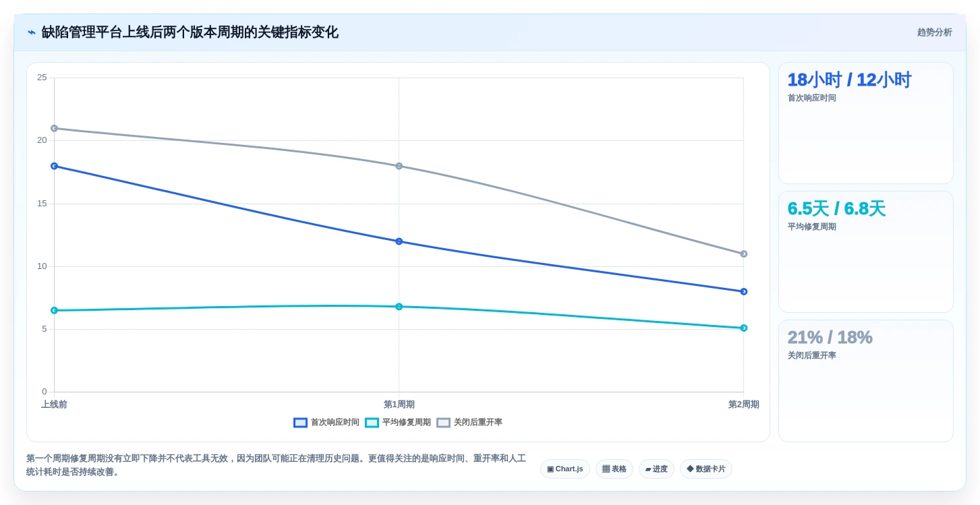This screenshot has height=505, width=980.
Task: Click the lightning icon beside the title
Action: point(31,32)
